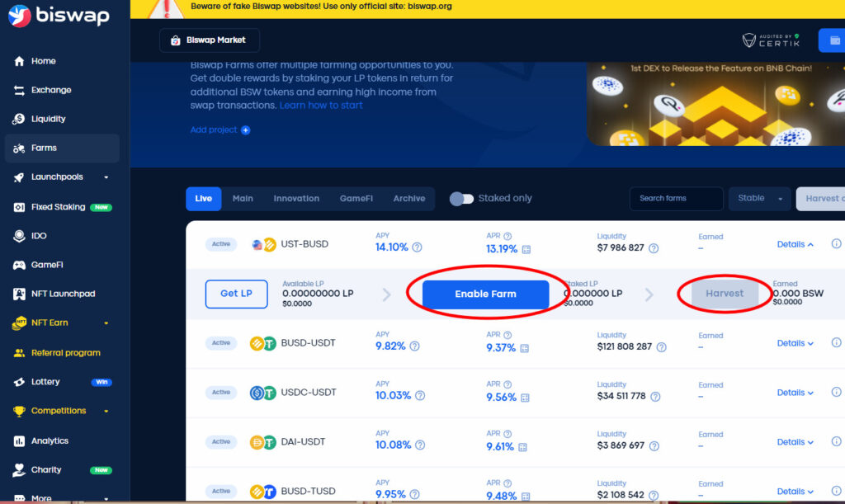The width and height of the screenshot is (845, 504).
Task: Click the NFT Launchpad icon
Action: click(19, 294)
